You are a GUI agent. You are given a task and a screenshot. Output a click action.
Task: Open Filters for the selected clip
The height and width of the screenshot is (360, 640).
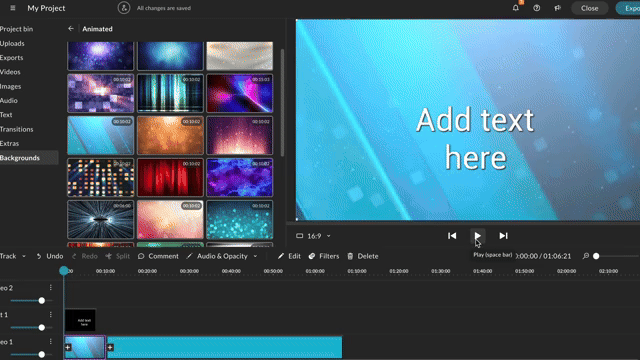324,256
